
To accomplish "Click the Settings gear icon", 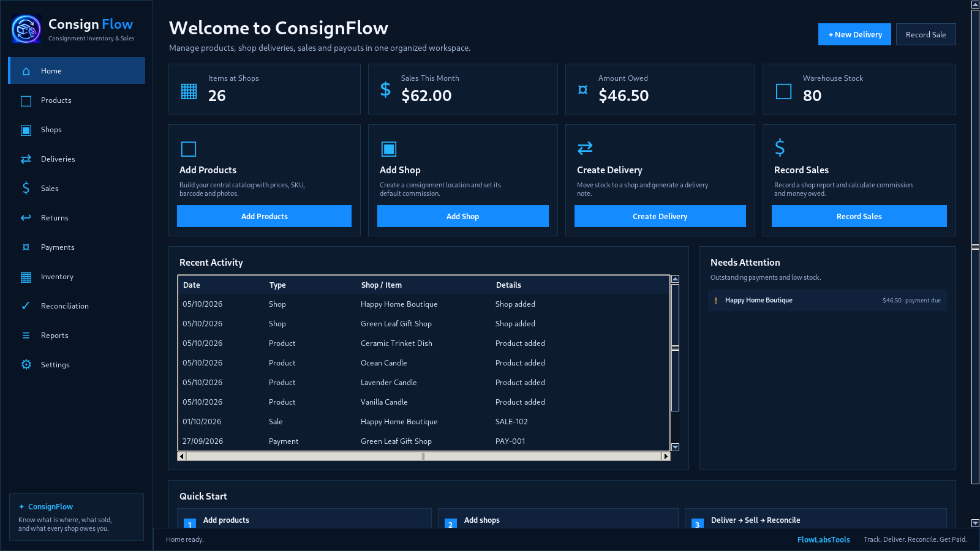I will tap(26, 364).
